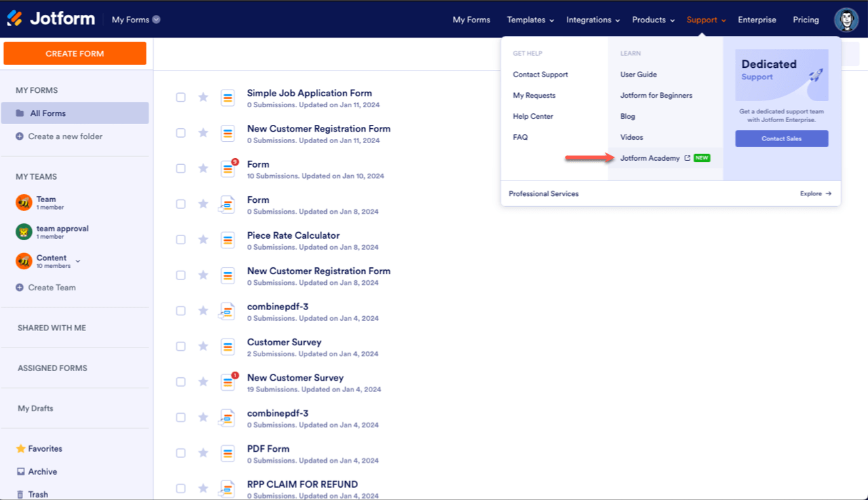Open the 'Piece Rate Calculator' title

[x=293, y=235]
